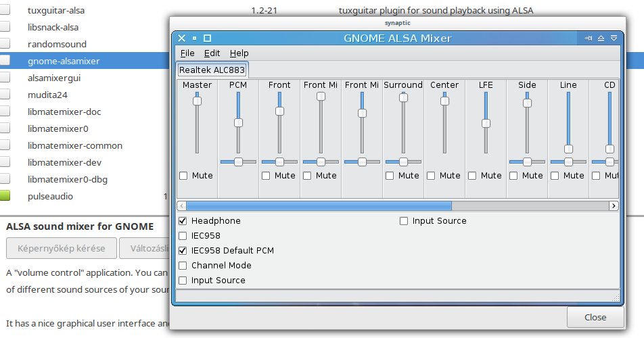Enable the Channel Mode checkbox
This screenshot has height=338, width=644.
click(183, 266)
